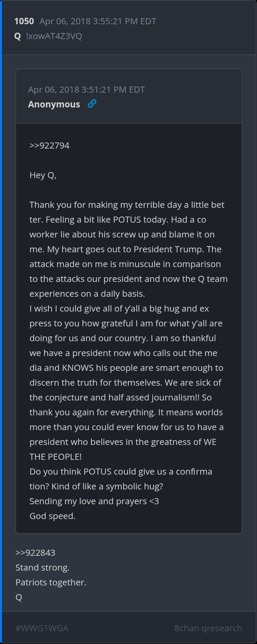Click the "THE PEOPLE!" text line

point(56,457)
